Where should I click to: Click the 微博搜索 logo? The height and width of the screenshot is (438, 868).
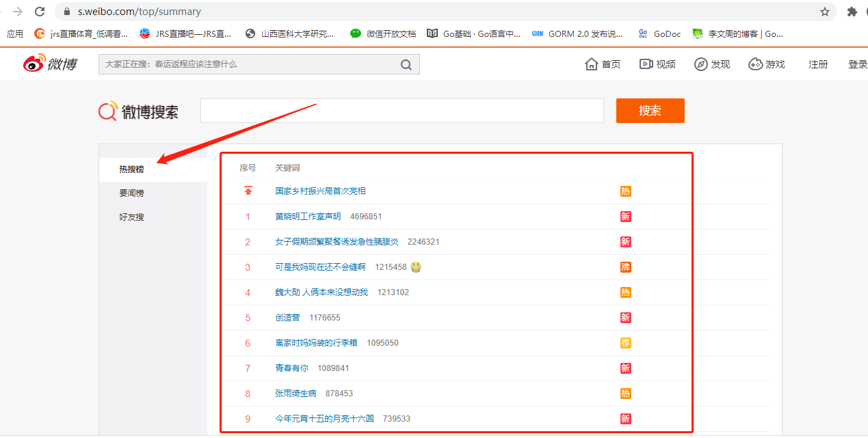tap(138, 111)
